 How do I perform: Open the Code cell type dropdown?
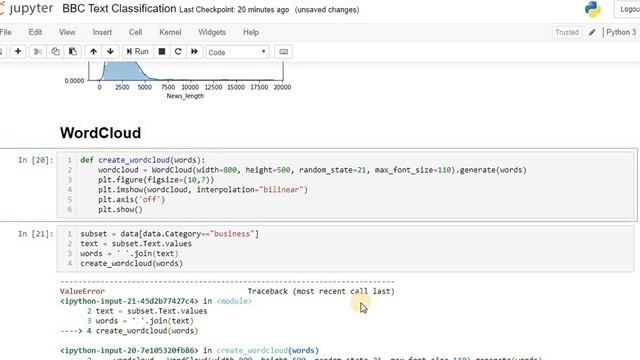[237, 52]
